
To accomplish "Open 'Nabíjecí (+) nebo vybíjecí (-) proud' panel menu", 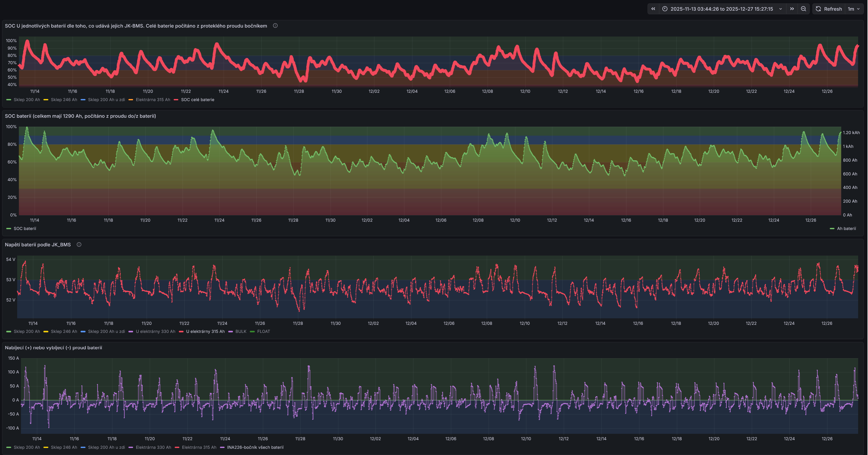I will tap(53, 348).
